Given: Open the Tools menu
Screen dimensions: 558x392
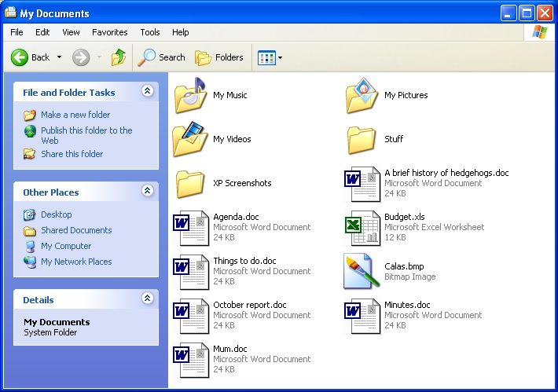Looking at the screenshot, I should coord(150,32).
